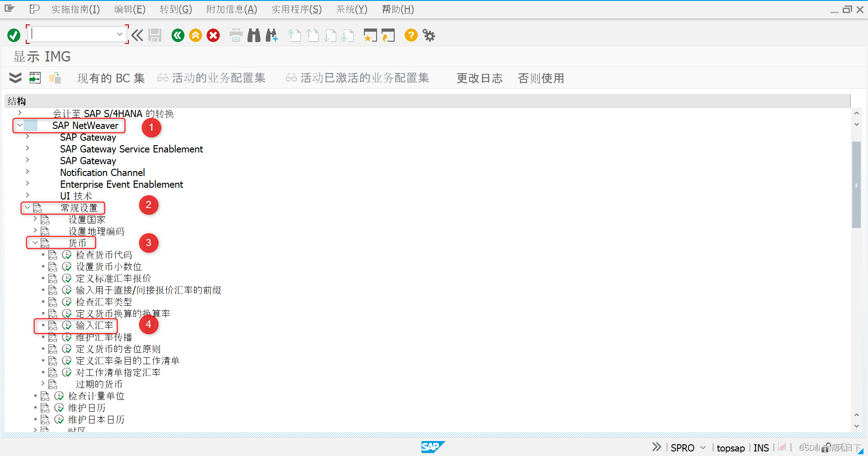The height and width of the screenshot is (456, 868).
Task: Click the Print icon in the toolbar
Action: click(x=236, y=35)
